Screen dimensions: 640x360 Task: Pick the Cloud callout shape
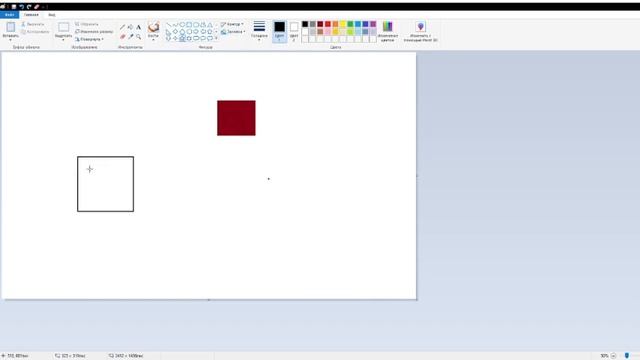tap(210, 38)
